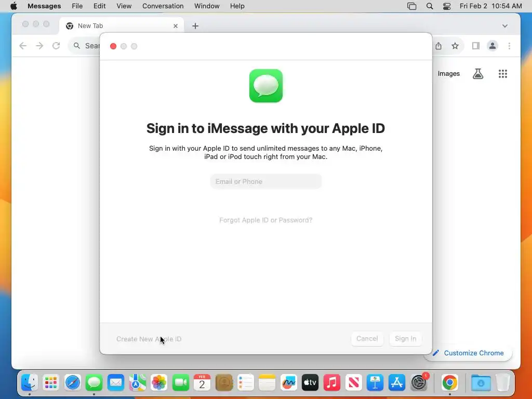Open the File menu
The image size is (532, 399).
77,6
